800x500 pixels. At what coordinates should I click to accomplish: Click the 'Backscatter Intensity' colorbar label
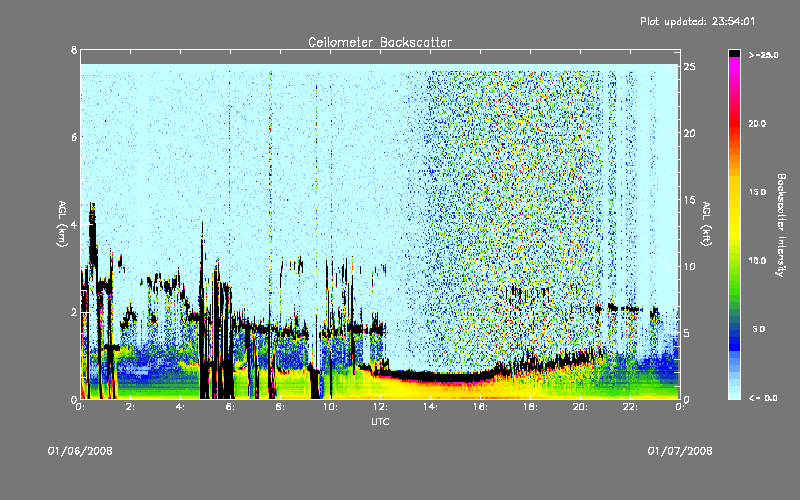(781, 225)
